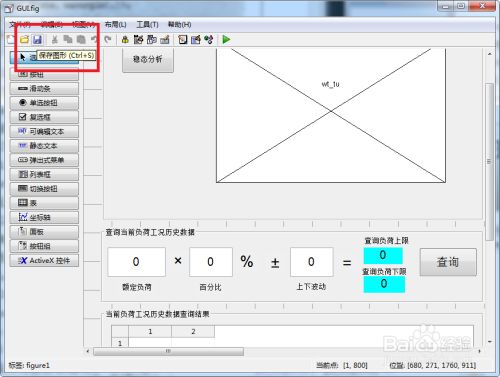Open the Object Browser icon
Viewport: 500px width, 377px height.
pyautogui.click(x=209, y=40)
